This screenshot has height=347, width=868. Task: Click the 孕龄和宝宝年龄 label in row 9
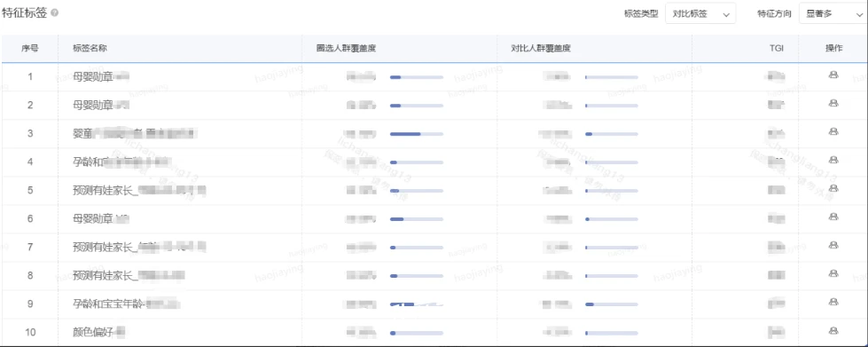point(108,304)
